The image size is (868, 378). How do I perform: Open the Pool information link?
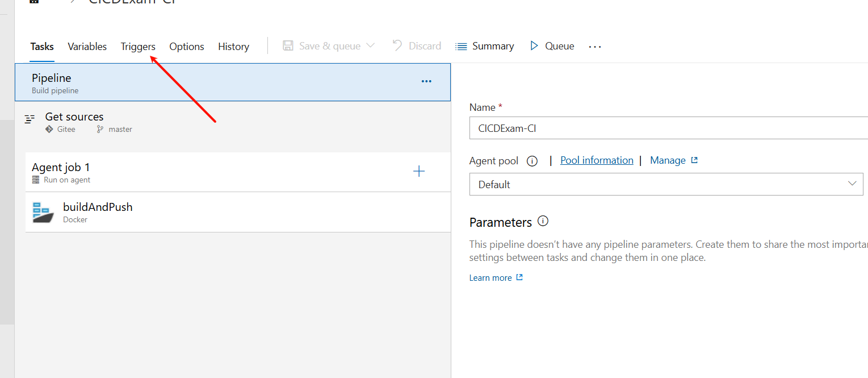597,160
